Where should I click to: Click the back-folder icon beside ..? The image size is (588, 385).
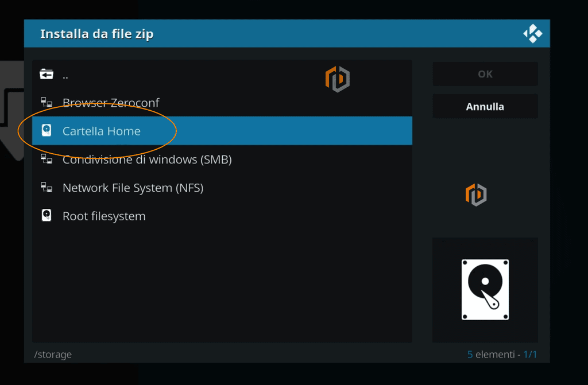coord(47,74)
